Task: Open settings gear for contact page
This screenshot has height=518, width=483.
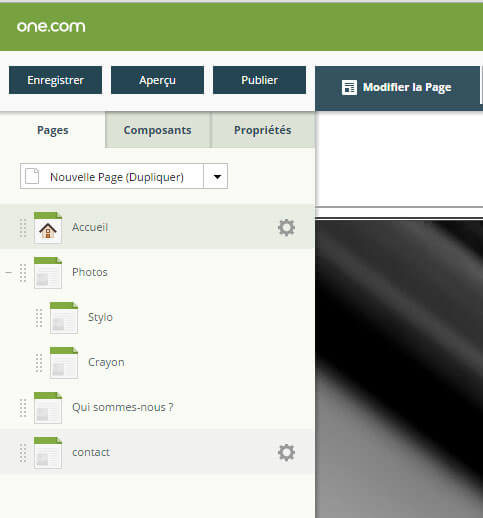Action: click(286, 452)
